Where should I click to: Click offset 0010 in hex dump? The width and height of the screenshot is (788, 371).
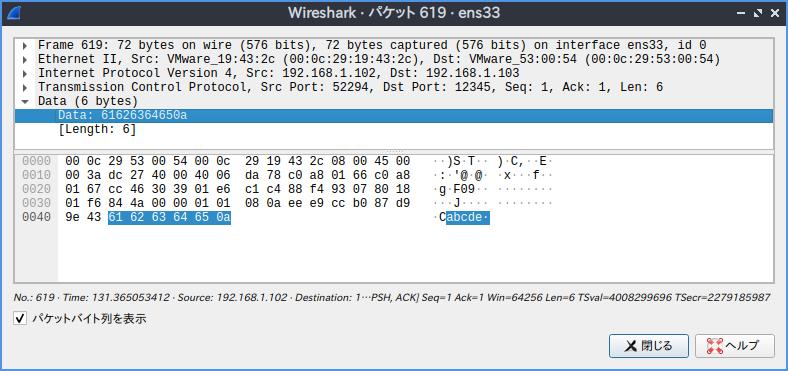pyautogui.click(x=36, y=175)
